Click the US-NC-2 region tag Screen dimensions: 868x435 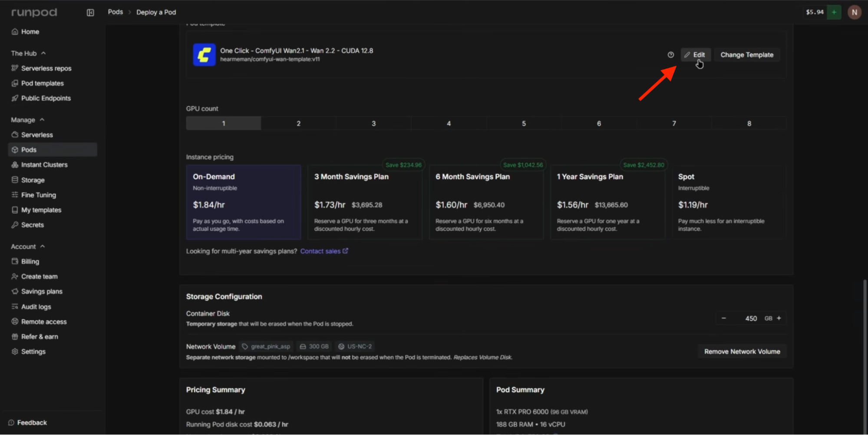355,346
